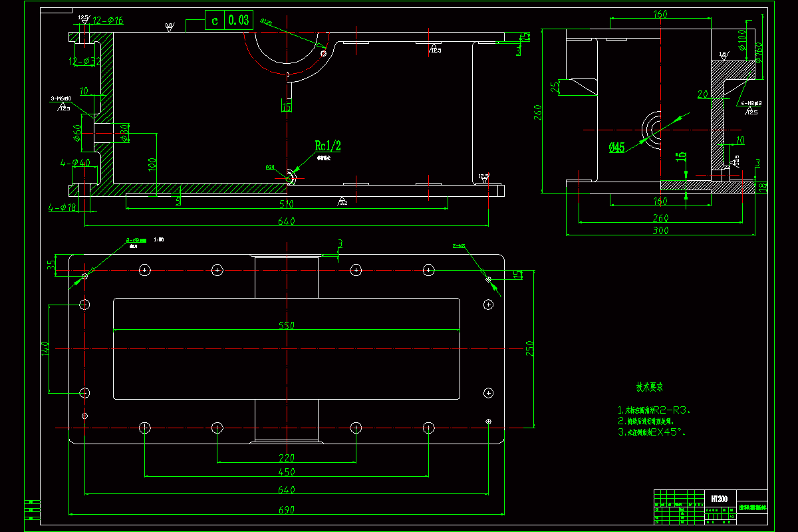Select the "Φ60" diameter dimension
This screenshot has height=532, width=798.
coord(78,132)
